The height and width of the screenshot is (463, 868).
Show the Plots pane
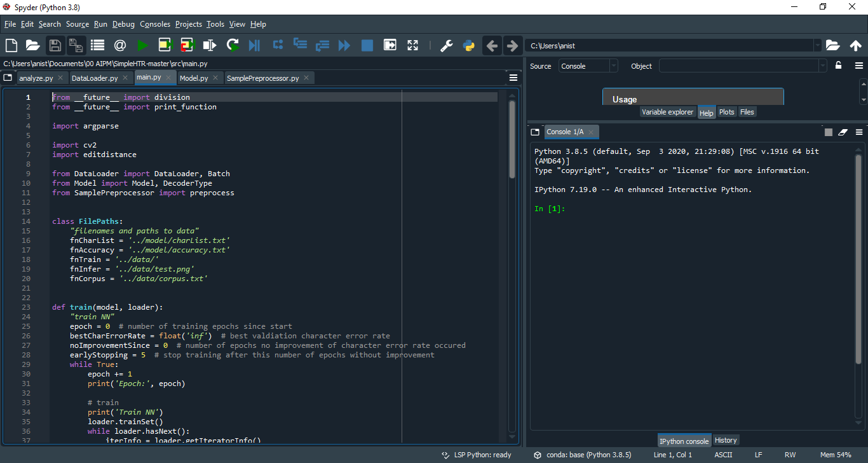(727, 112)
